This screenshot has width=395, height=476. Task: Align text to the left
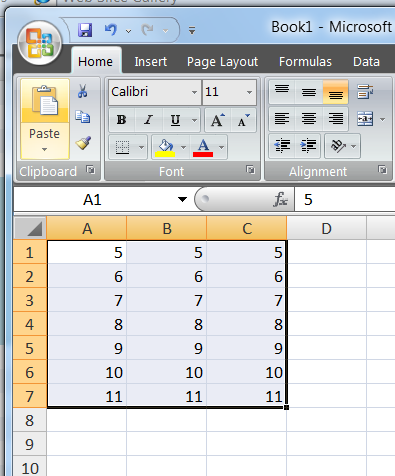282,119
